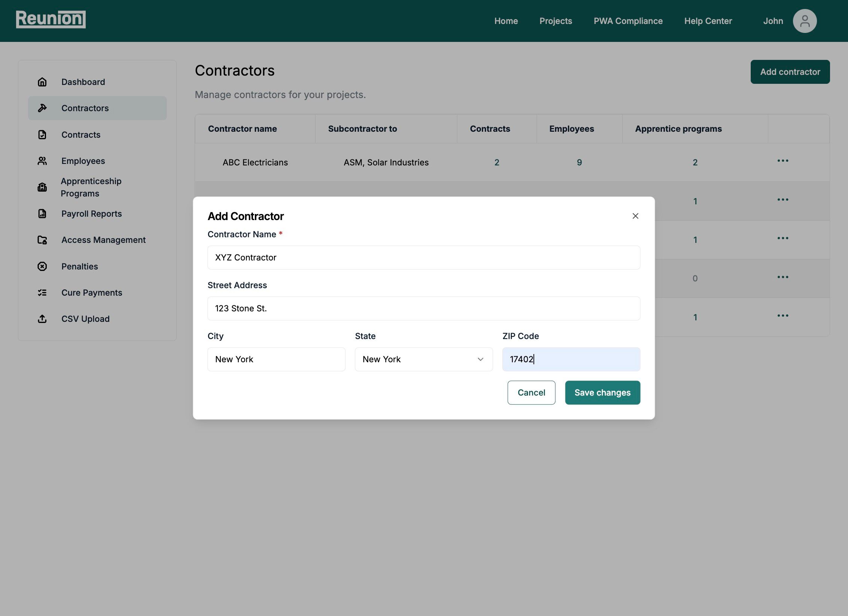Viewport: 848px width, 616px height.
Task: Click the Access Management folder-lock icon
Action: tap(42, 240)
